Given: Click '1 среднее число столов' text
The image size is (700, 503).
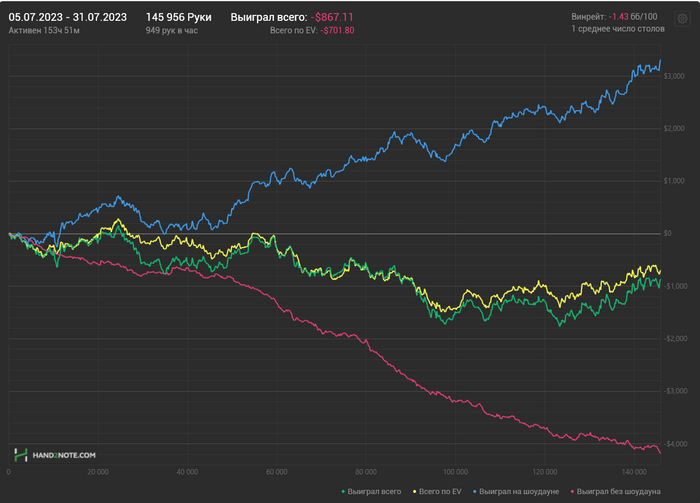Looking at the screenshot, I should coord(618,29).
